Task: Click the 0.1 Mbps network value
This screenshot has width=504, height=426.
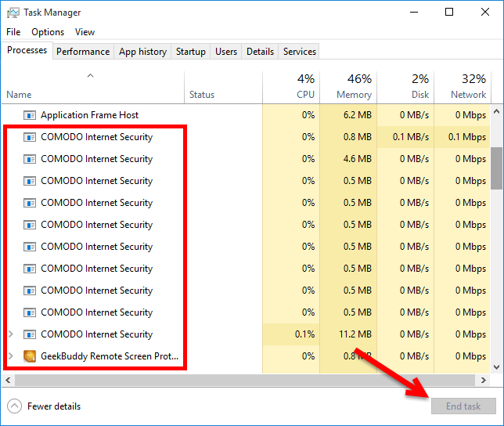Action: point(467,137)
